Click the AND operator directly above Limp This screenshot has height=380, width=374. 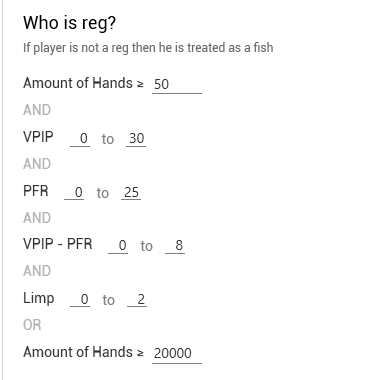[x=37, y=271]
